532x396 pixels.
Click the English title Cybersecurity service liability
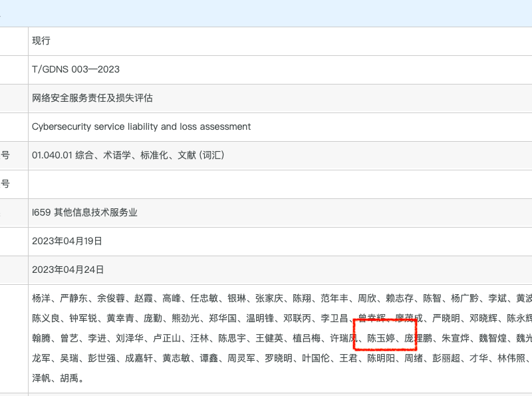pos(141,126)
